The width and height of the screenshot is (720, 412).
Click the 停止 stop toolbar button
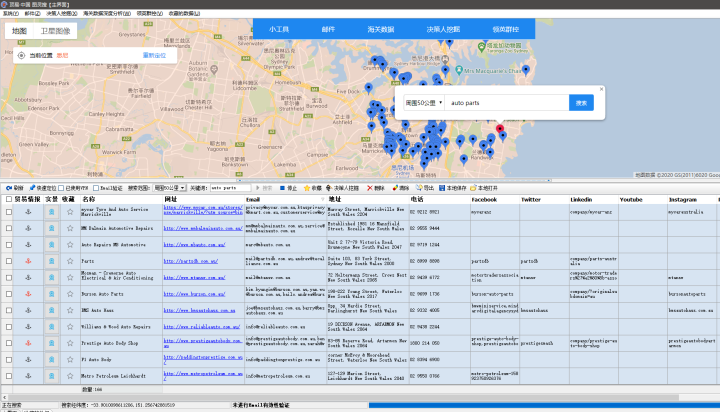[x=288, y=188]
